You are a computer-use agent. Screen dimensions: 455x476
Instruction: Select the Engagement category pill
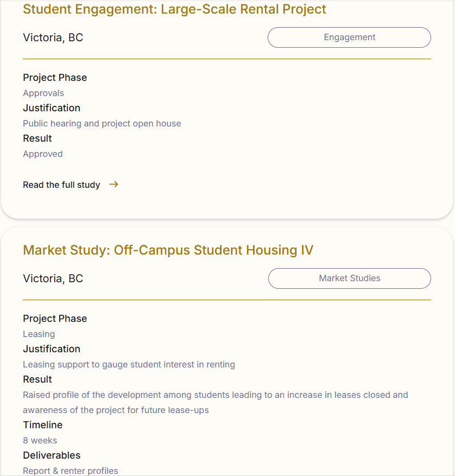point(349,37)
